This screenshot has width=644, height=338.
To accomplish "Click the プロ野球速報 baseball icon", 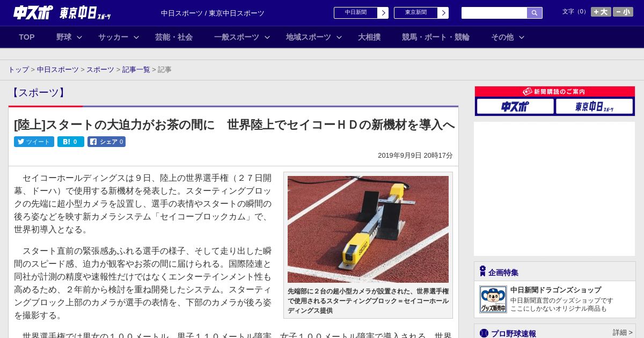I will (x=484, y=333).
